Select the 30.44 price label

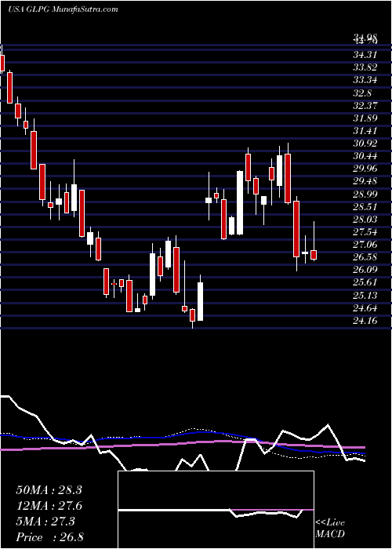click(x=365, y=156)
